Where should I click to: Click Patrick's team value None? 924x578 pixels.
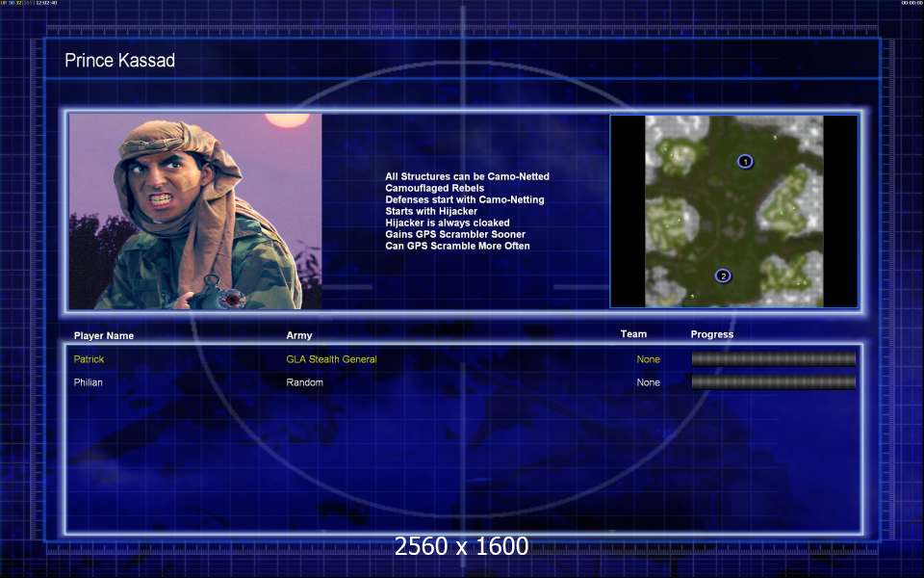click(x=648, y=359)
